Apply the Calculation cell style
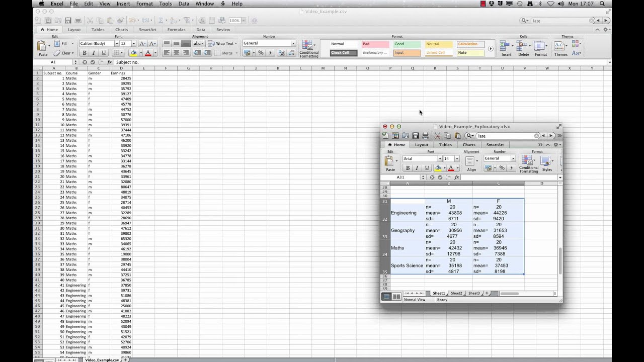Image resolution: width=644 pixels, height=362 pixels. pos(471,44)
